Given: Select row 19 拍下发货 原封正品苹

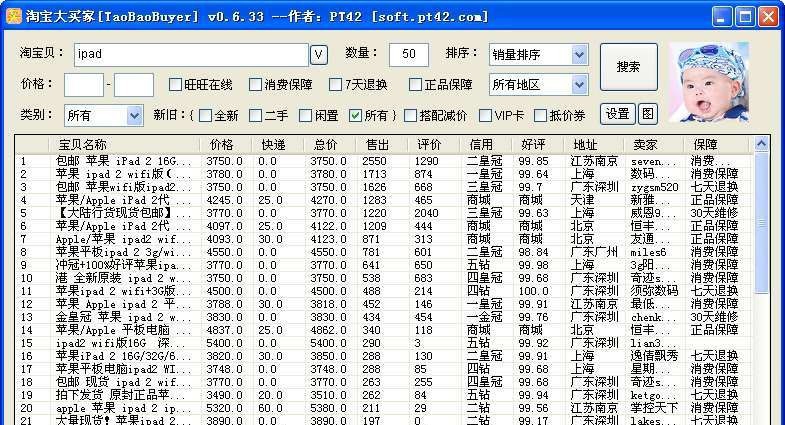Looking at the screenshot, I should click(383, 395).
